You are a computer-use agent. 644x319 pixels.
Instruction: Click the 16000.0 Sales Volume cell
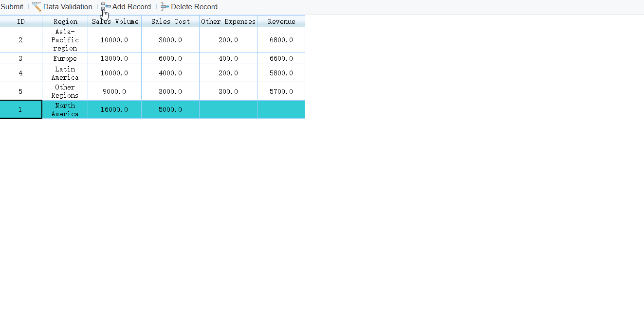click(x=114, y=109)
